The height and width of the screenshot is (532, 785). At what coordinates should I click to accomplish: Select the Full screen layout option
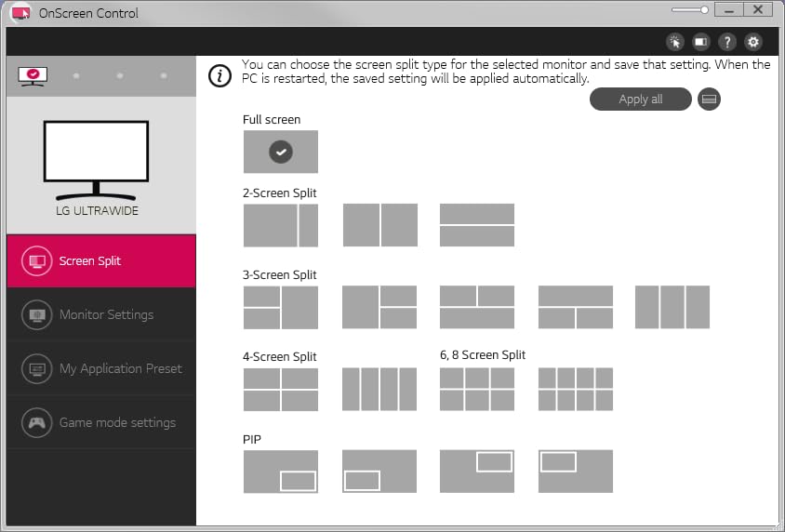tap(280, 152)
